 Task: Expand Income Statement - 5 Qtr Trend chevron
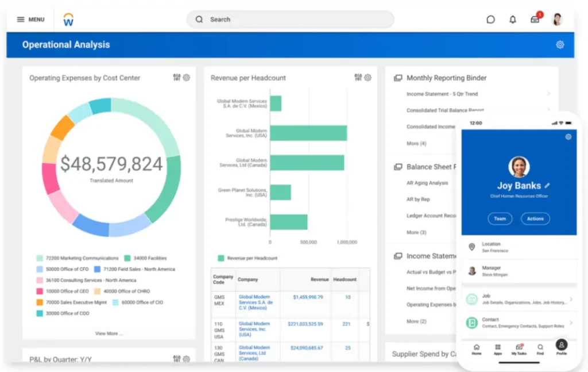[548, 94]
